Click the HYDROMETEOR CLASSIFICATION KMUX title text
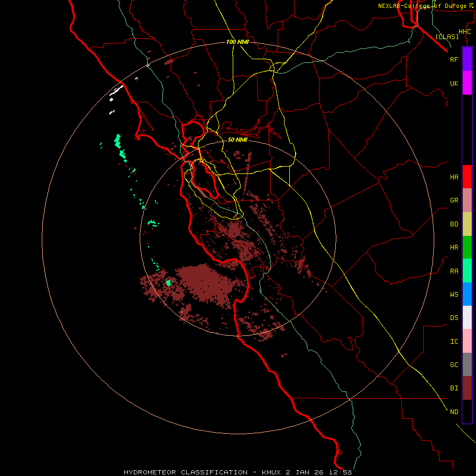 [x=237, y=472]
